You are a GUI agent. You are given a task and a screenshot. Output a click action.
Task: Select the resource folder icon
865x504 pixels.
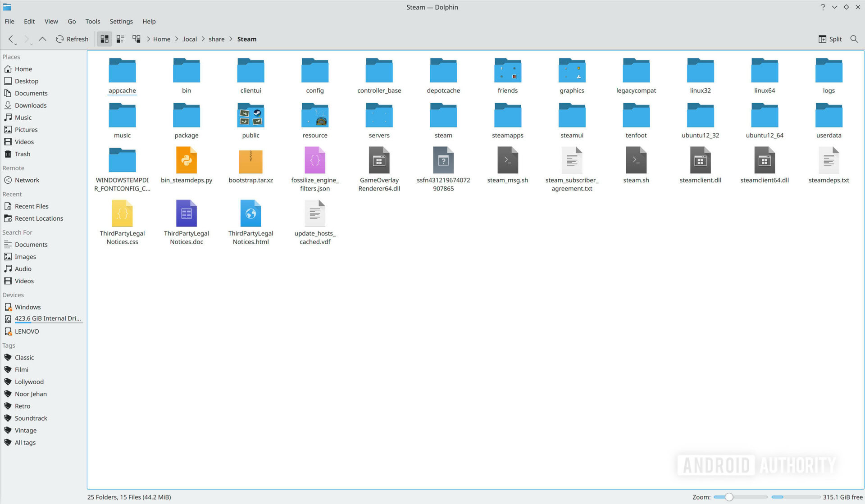tap(315, 115)
